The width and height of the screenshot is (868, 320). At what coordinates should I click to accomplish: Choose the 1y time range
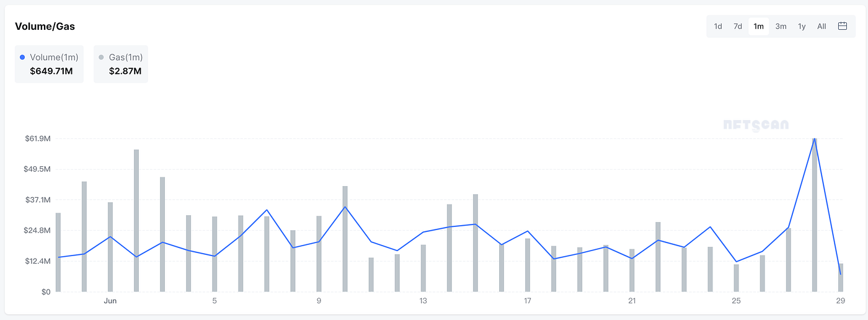[802, 26]
